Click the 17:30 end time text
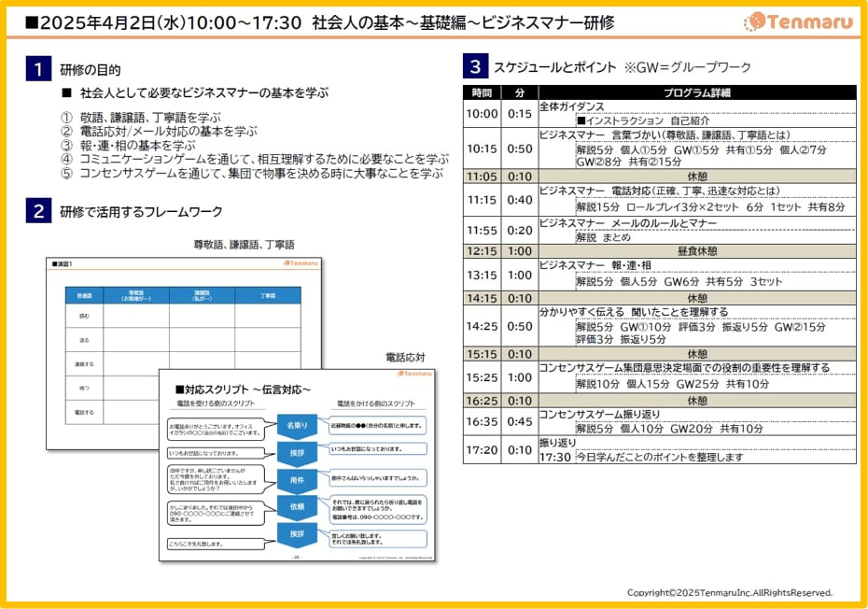This screenshot has height=609, width=868. pos(555,457)
